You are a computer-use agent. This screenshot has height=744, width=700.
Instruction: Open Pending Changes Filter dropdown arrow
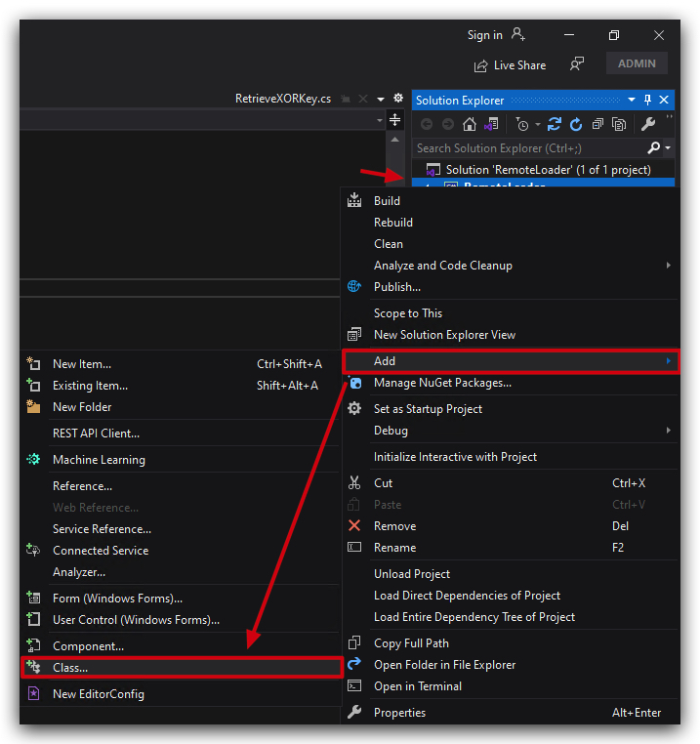tap(538, 125)
